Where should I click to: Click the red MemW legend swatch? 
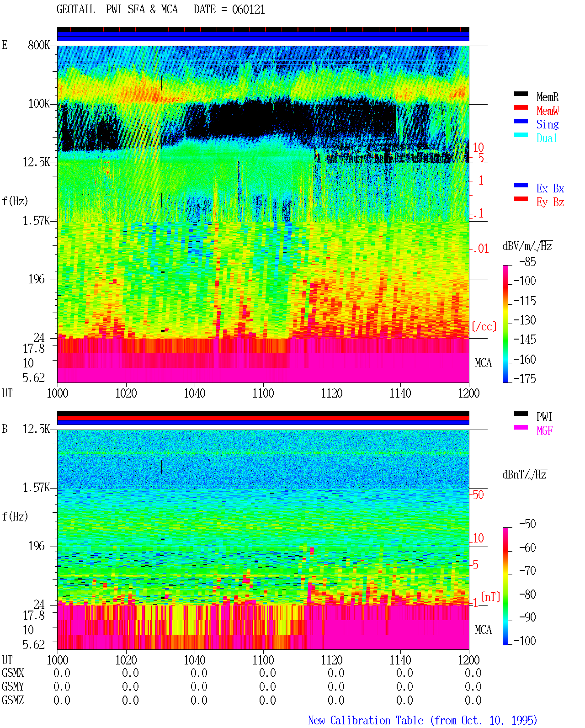coord(521,107)
